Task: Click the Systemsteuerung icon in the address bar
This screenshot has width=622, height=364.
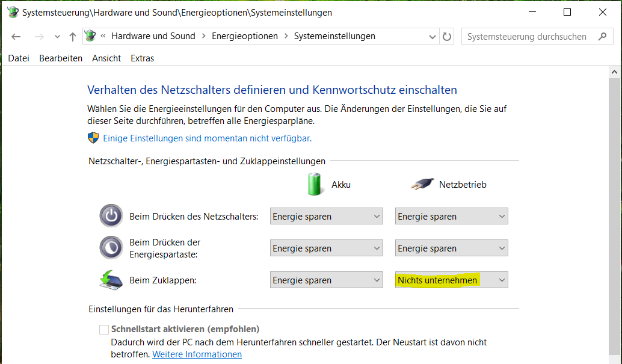Action: pyautogui.click(x=91, y=36)
